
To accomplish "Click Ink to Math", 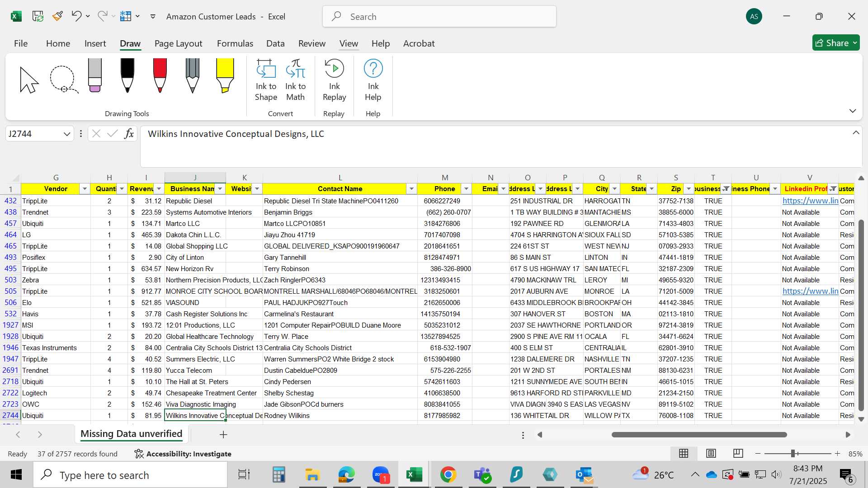I will [x=295, y=80].
